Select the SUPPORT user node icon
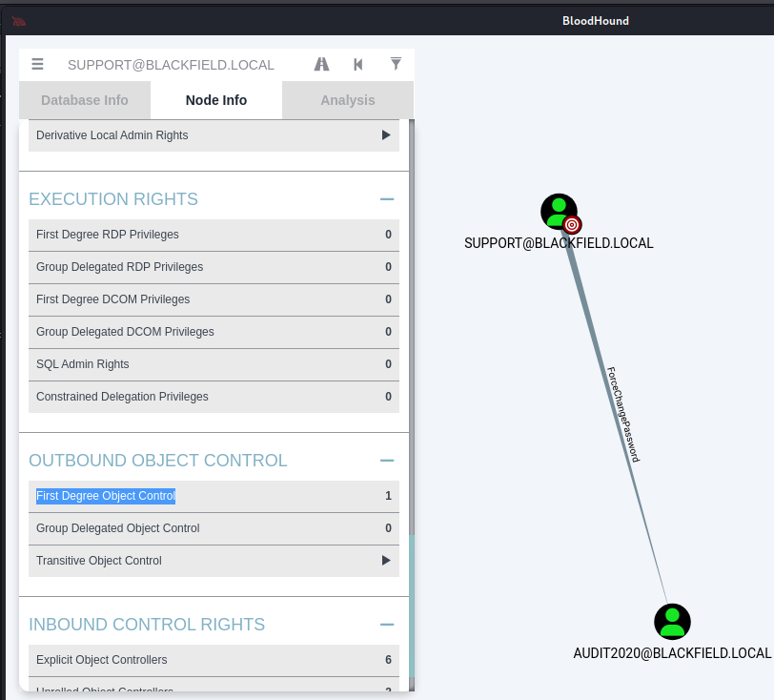The image size is (774, 700). (x=559, y=212)
